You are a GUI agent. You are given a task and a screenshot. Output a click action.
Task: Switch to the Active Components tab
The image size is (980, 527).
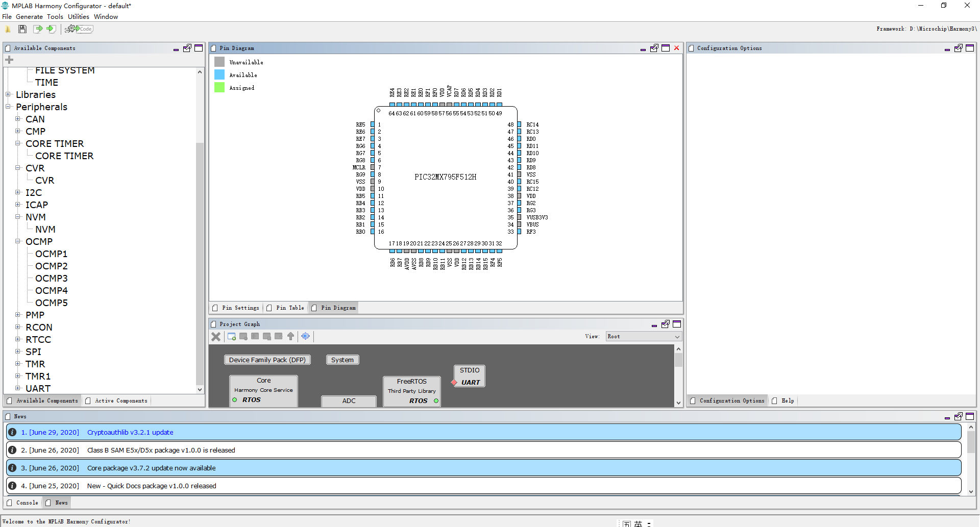(116, 400)
